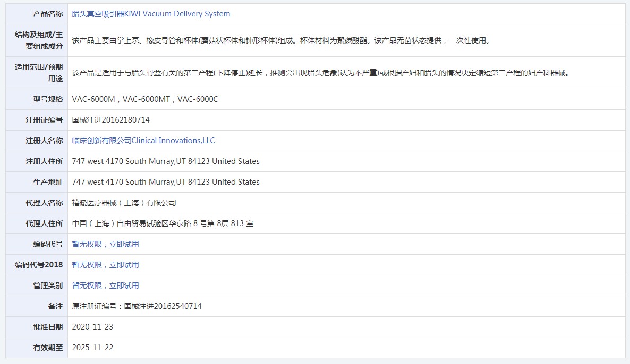This screenshot has width=630, height=364.
Task: Open the registrant link Clinical Innovations,LLC
Action: (x=143, y=141)
